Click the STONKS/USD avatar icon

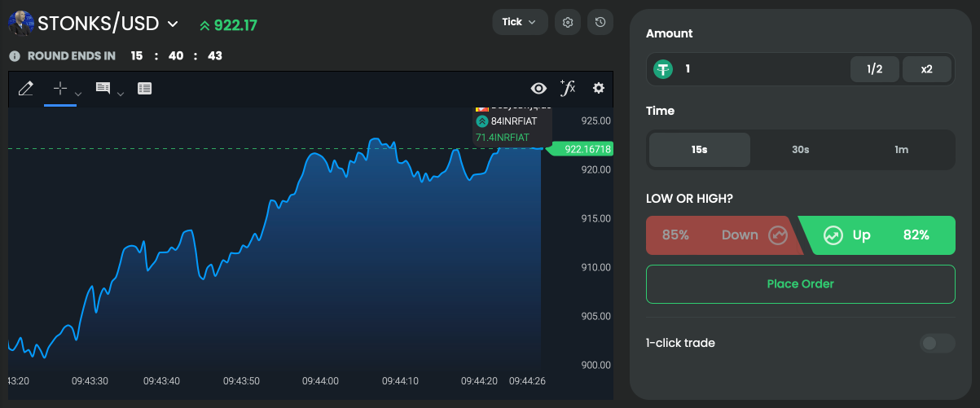[20, 24]
